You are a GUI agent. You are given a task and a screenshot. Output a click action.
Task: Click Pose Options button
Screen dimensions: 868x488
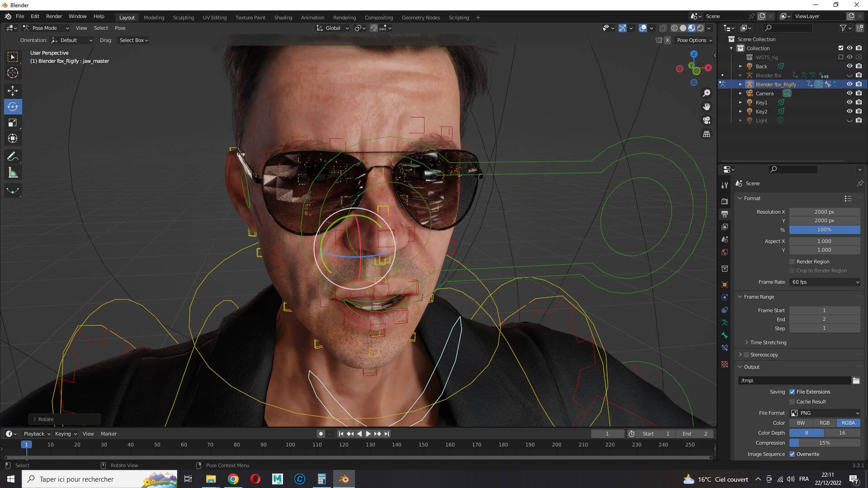694,40
